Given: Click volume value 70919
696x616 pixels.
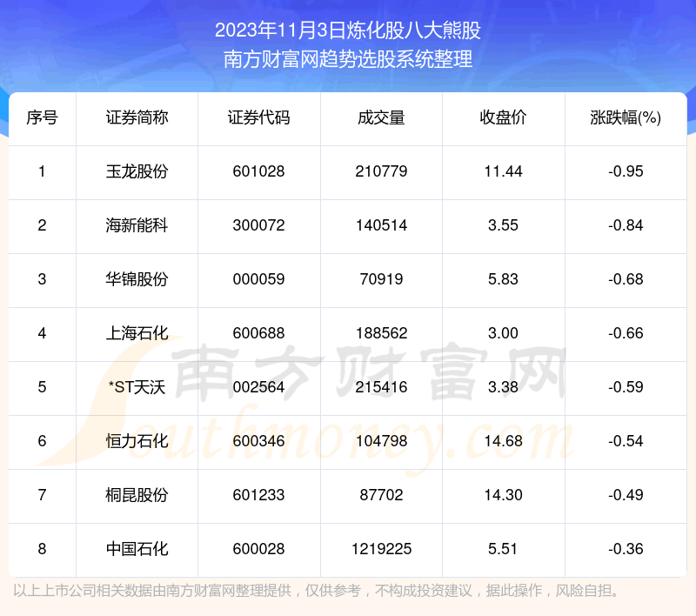Looking at the screenshot, I should (381, 279).
